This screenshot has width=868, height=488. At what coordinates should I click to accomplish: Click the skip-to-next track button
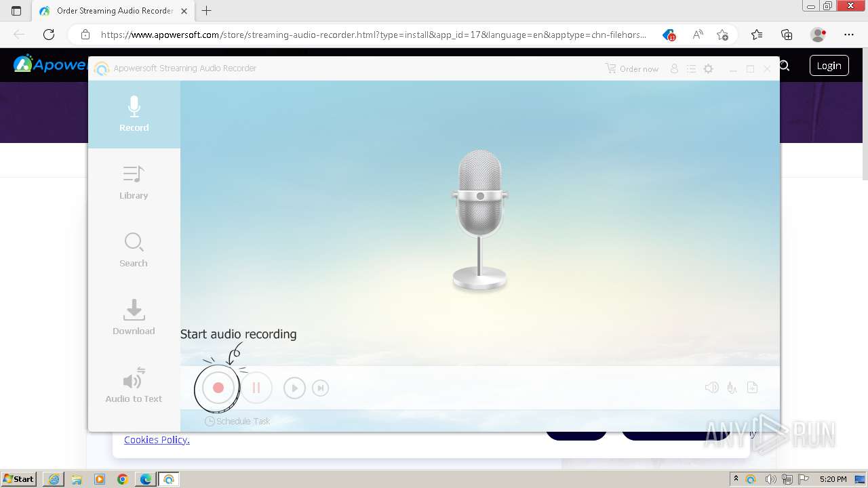pos(320,388)
